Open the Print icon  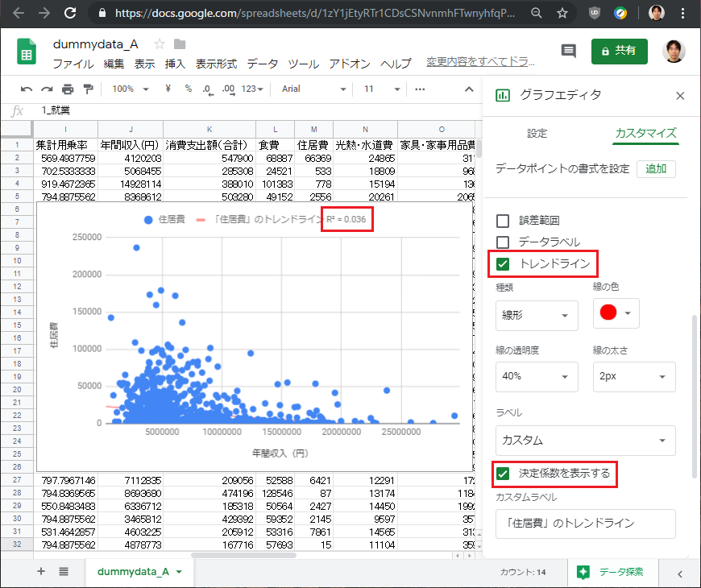click(68, 89)
